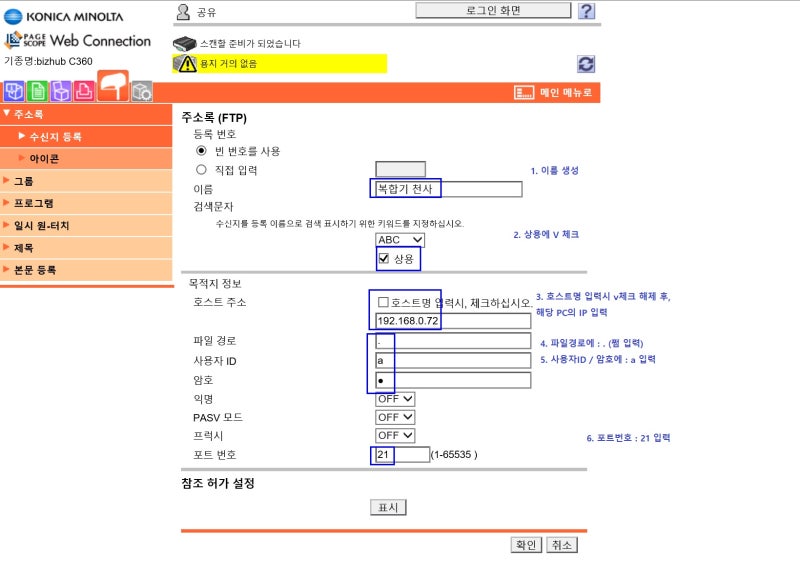The width and height of the screenshot is (800, 578).
Task: Open the red print job icon
Action: [84, 91]
